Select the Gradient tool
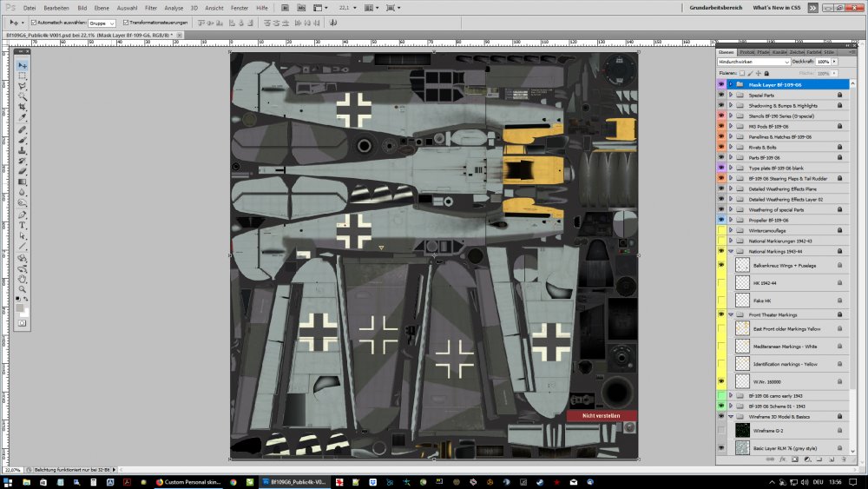This screenshot has width=868, height=489. pos(23,182)
